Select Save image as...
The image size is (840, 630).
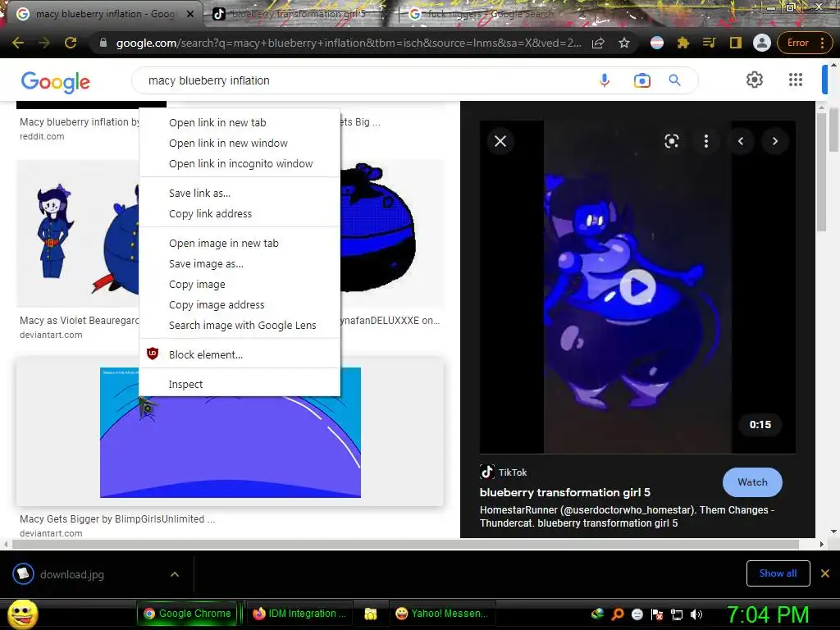(x=240, y=263)
